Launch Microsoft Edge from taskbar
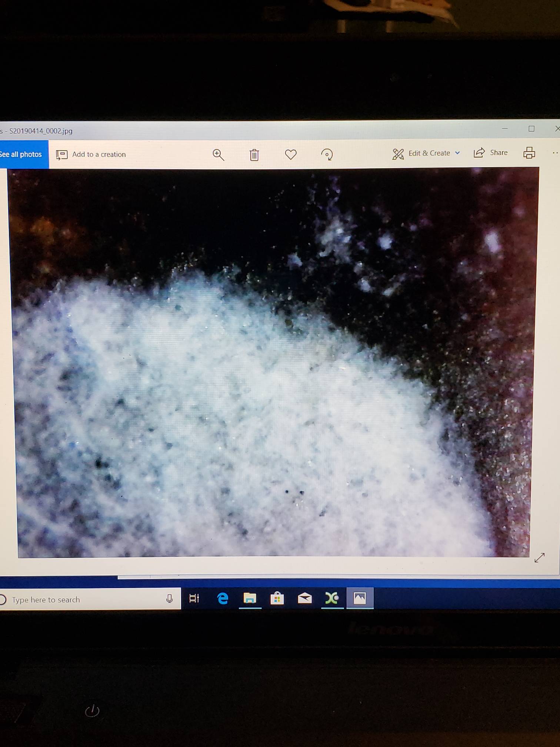This screenshot has width=560, height=747. pyautogui.click(x=223, y=598)
